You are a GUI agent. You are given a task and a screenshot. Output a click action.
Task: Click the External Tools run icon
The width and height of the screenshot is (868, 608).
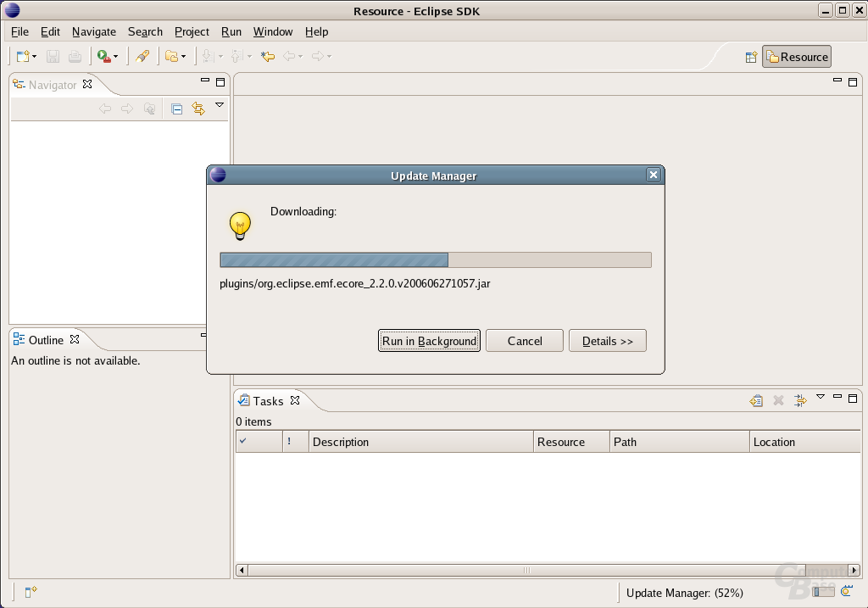[103, 57]
